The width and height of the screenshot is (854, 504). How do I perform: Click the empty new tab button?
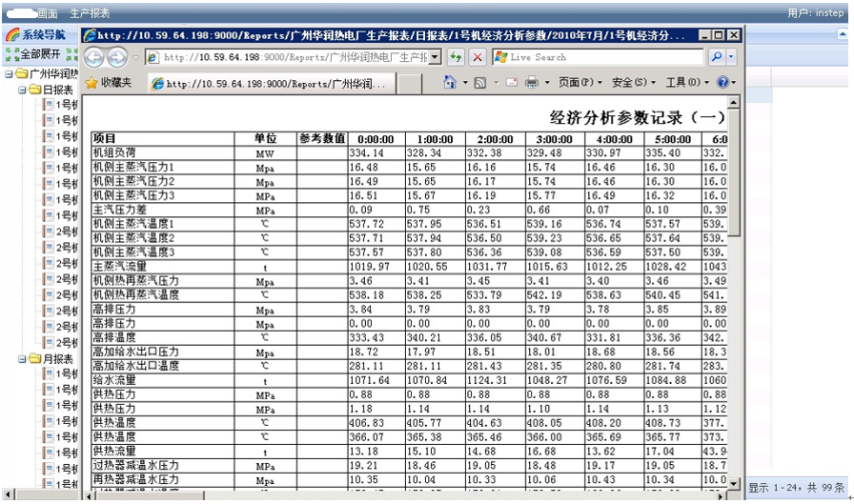coord(410,84)
